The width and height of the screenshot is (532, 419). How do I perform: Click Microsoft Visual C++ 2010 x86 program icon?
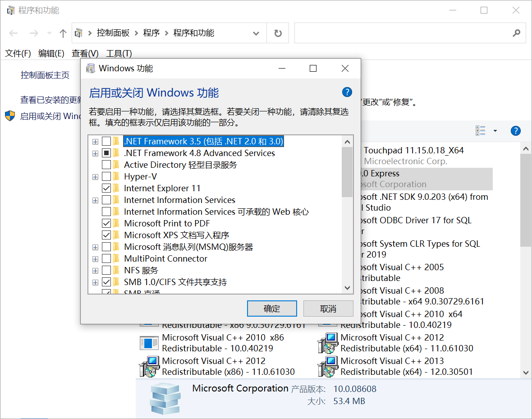(x=149, y=343)
